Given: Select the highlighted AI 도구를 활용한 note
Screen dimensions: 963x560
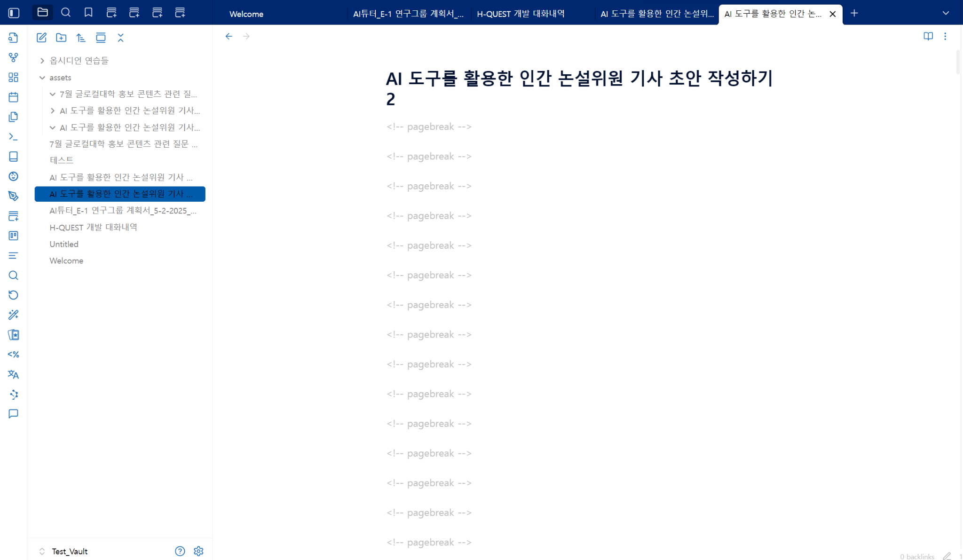Looking at the screenshot, I should [120, 194].
